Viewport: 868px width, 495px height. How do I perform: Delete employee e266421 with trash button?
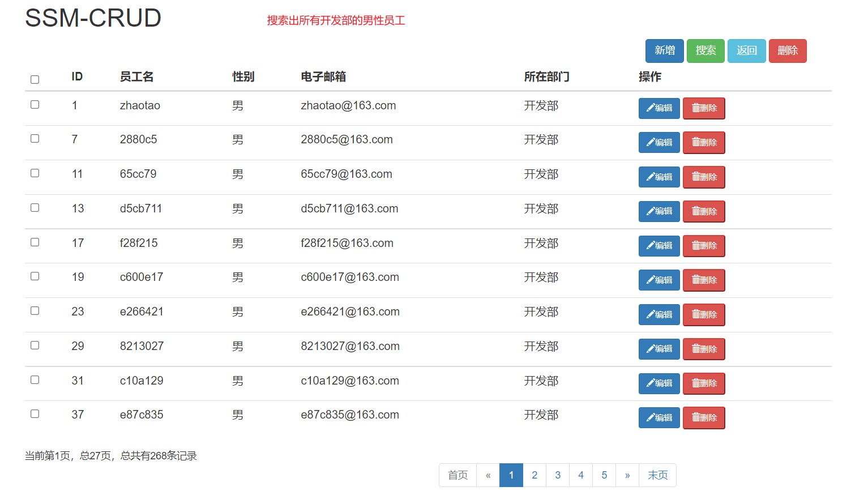(704, 315)
